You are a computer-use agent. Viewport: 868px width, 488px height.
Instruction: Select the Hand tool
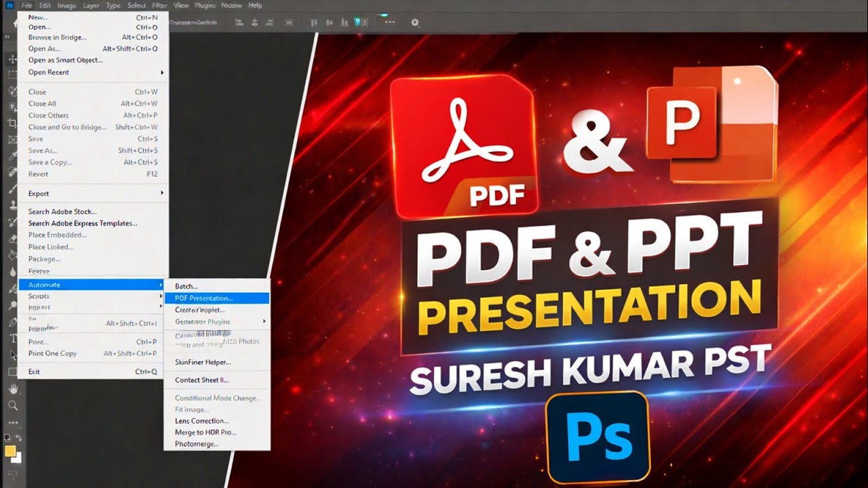(x=13, y=390)
